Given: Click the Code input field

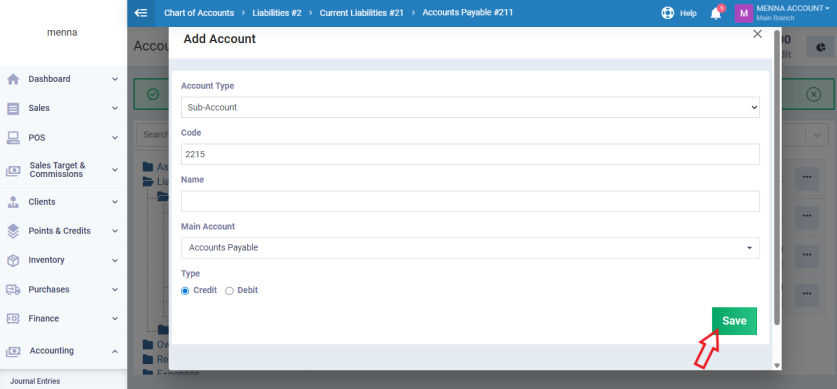Looking at the screenshot, I should coord(470,154).
